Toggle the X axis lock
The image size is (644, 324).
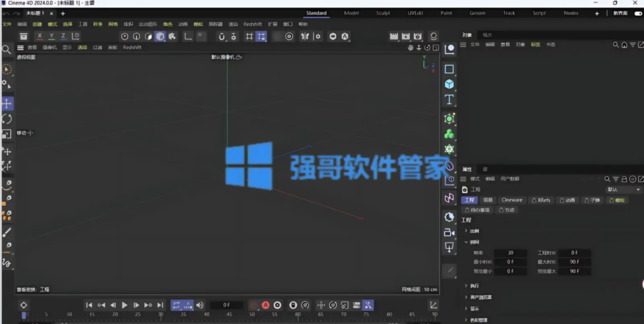(x=39, y=36)
